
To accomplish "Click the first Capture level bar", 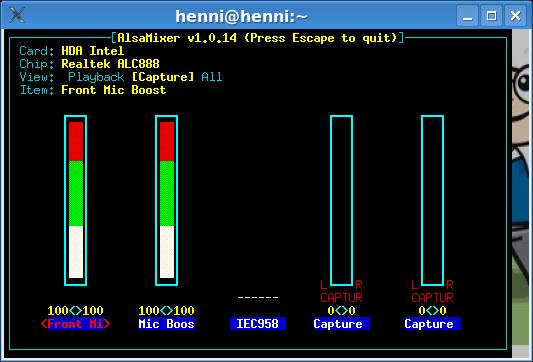I will tap(341, 201).
